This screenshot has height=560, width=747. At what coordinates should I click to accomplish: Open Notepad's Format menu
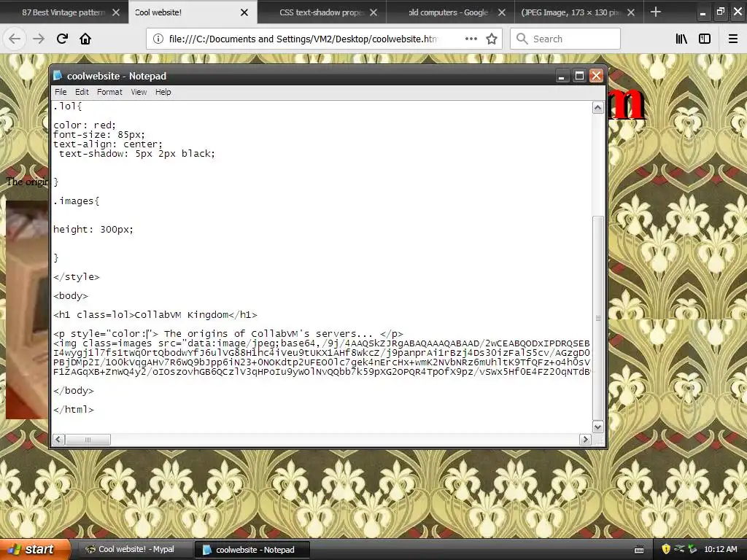[x=109, y=92]
